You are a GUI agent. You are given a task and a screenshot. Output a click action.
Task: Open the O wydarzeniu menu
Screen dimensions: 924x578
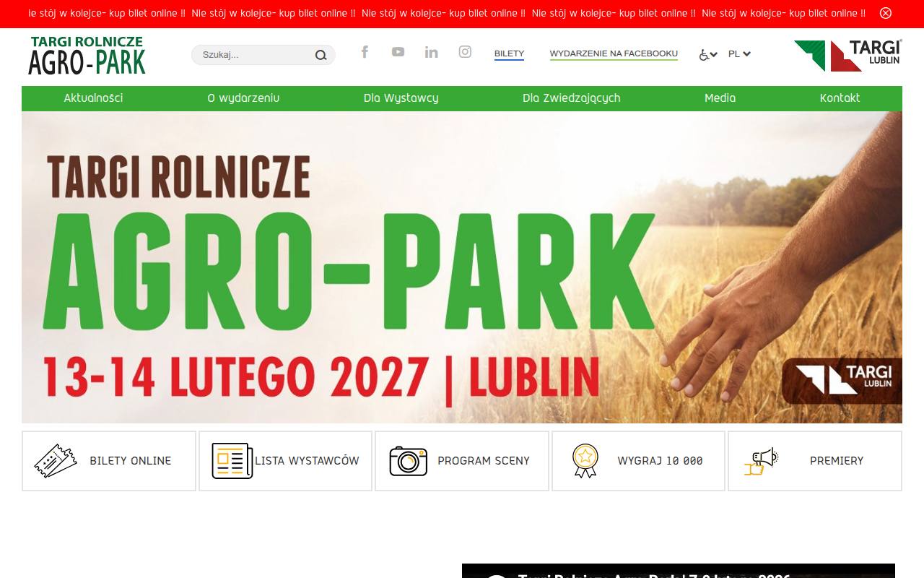point(243,98)
